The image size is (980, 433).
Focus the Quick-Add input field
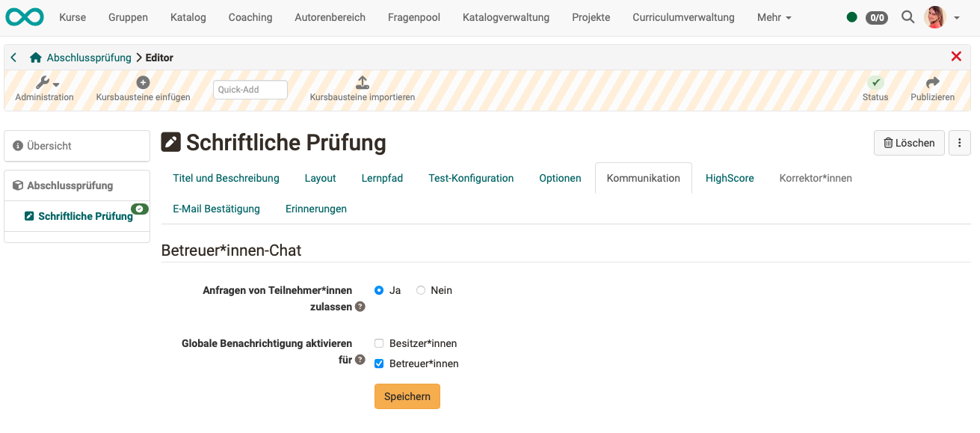(250, 90)
